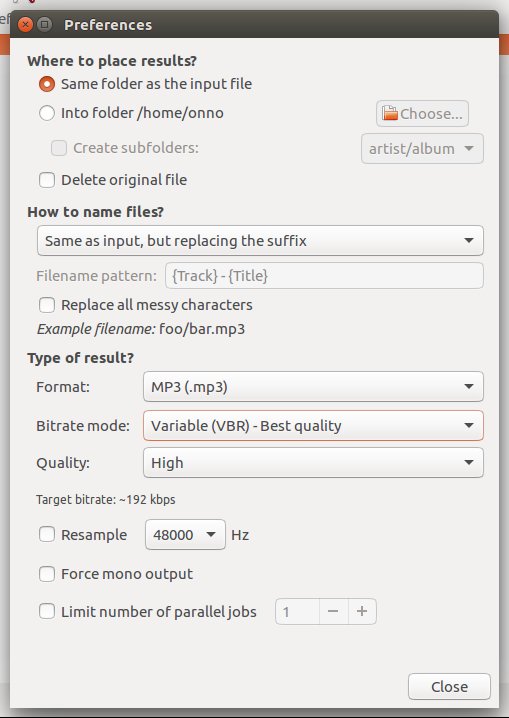Click the plus button for parallel jobs
The width and height of the screenshot is (509, 718).
pos(362,611)
